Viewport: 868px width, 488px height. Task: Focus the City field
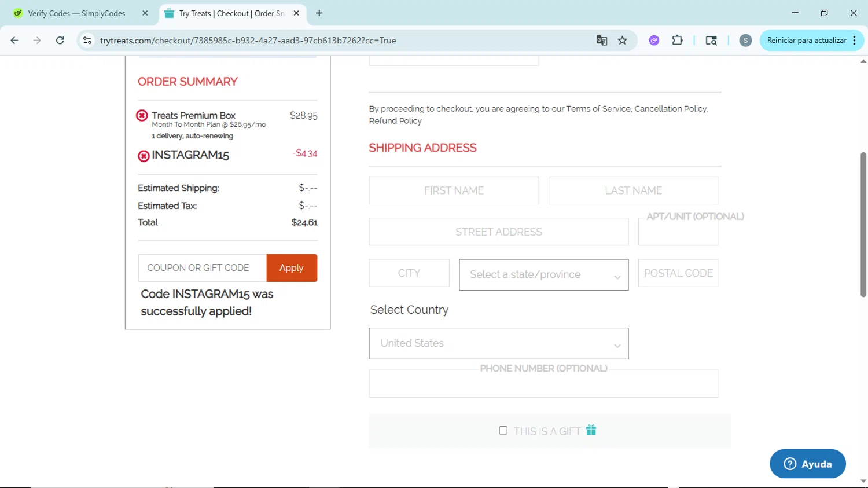click(x=409, y=273)
